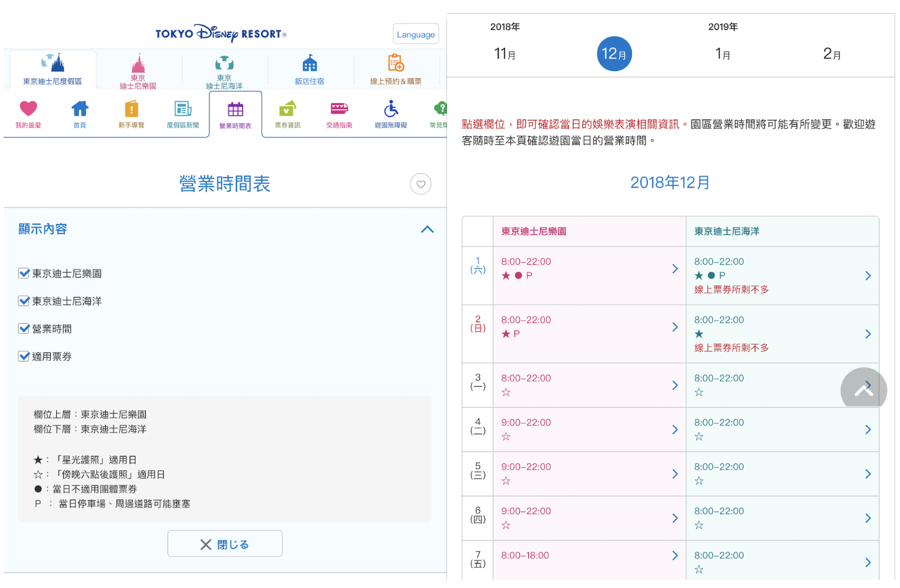Click the 我的最愛 heart icon
This screenshot has height=588, width=900.
coord(28,109)
